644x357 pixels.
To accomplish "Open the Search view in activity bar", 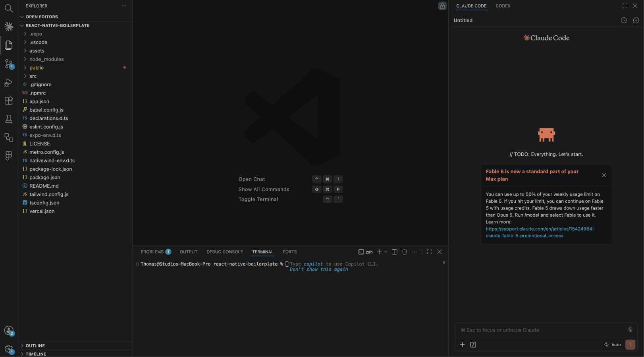I will pos(8,8).
